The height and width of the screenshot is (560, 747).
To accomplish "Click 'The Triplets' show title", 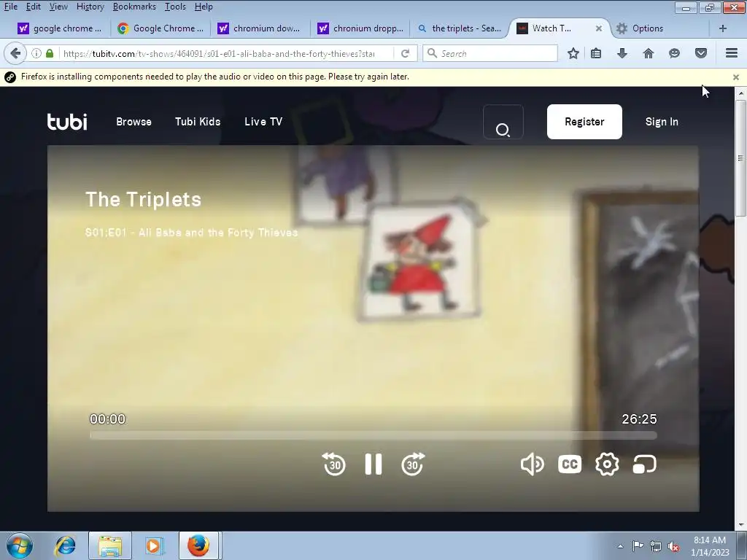I will (x=143, y=200).
